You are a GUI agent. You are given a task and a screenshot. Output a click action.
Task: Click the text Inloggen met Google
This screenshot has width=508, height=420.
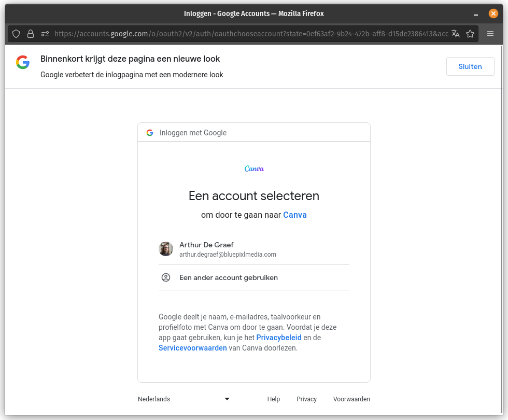tap(193, 133)
